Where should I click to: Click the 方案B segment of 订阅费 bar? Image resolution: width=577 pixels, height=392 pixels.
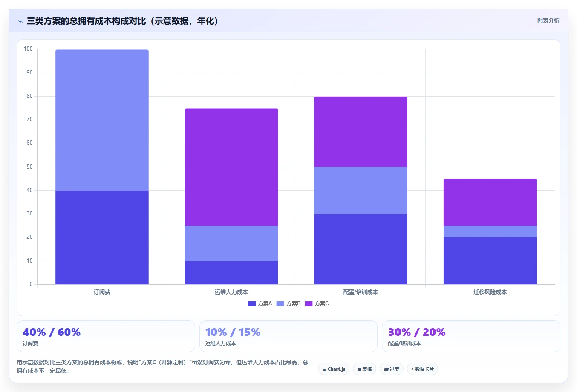coord(102,120)
